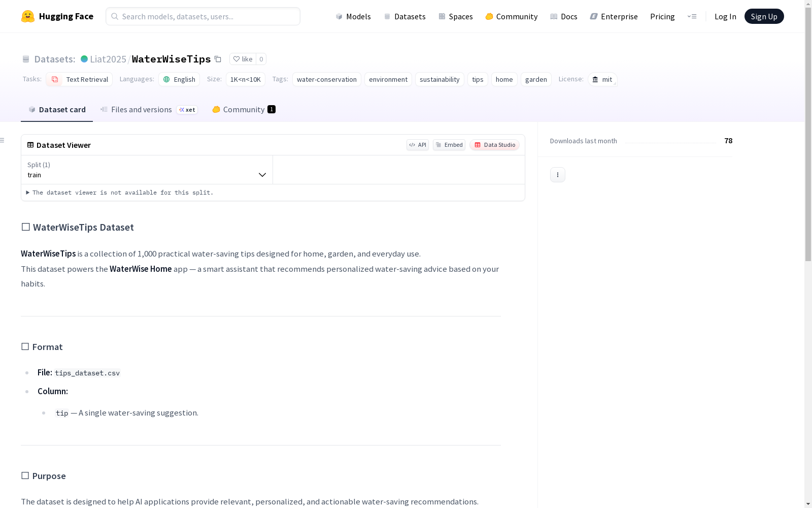Open the dataset Community tab with 1 discussion
This screenshot has height=508, width=812.
click(244, 109)
